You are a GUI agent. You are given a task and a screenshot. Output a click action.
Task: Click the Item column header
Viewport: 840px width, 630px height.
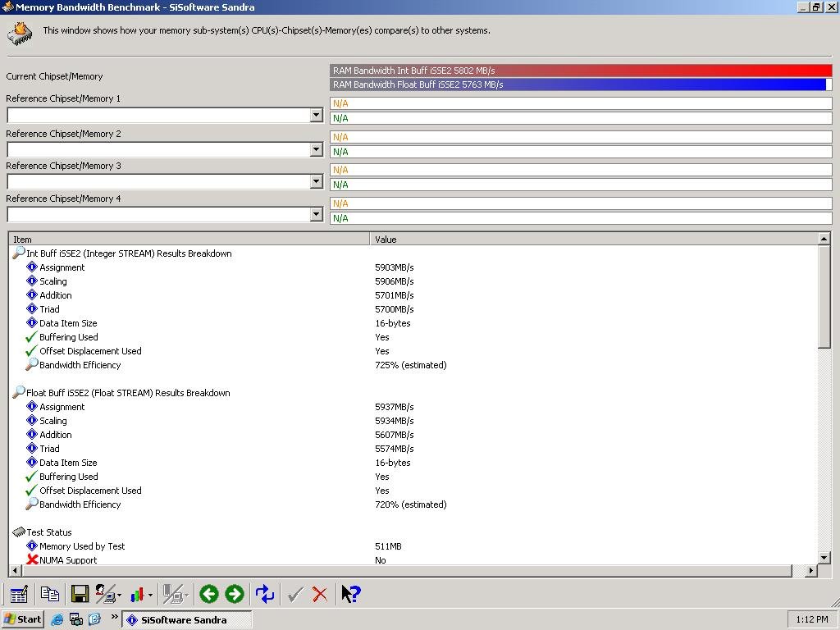189,239
